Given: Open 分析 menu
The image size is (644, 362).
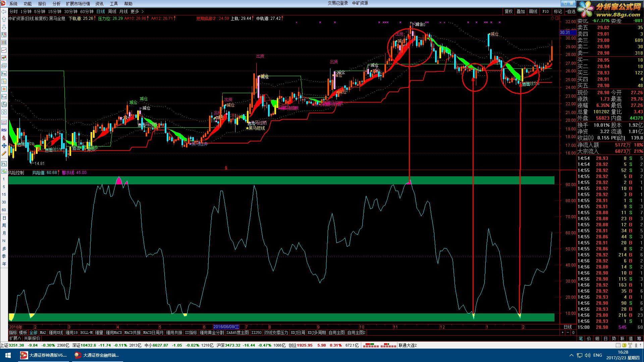Looking at the screenshot, I should [x=56, y=4].
